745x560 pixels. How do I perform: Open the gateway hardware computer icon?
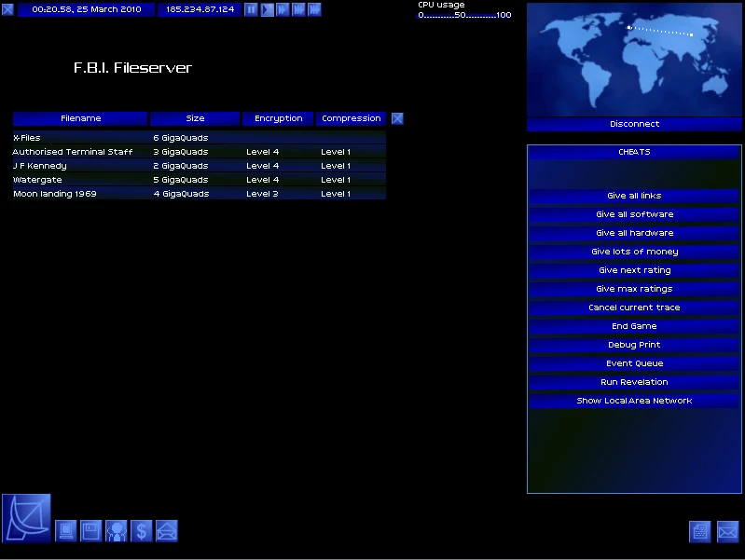point(65,530)
